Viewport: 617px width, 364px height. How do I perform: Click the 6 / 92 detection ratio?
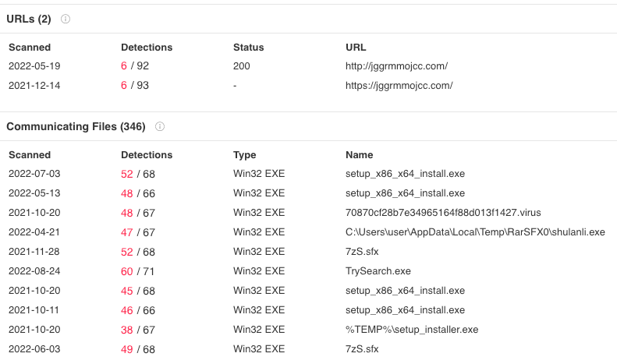pyautogui.click(x=135, y=66)
